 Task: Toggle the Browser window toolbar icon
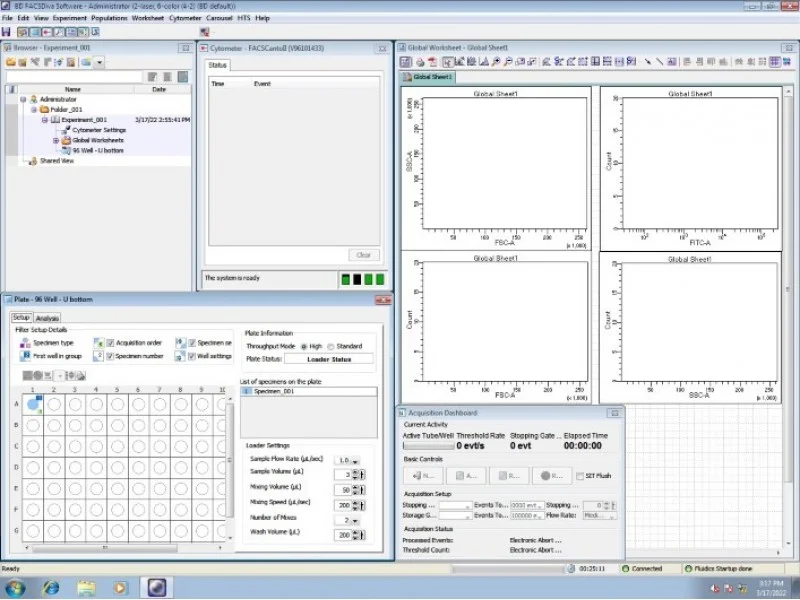22,32
